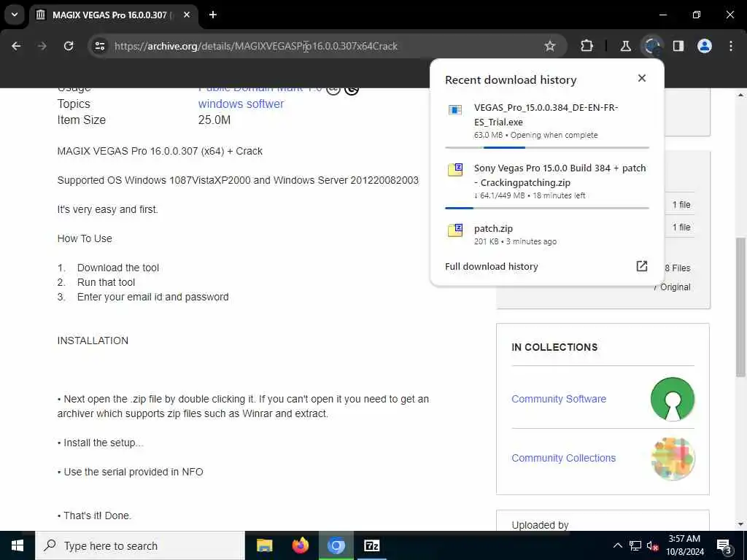The width and height of the screenshot is (747, 560).
Task: Click the open-in-new-tab download history icon
Action: point(642,265)
